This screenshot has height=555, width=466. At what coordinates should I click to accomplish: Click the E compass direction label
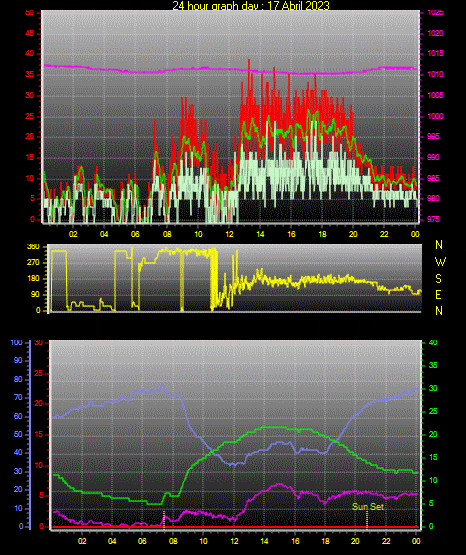point(438,295)
